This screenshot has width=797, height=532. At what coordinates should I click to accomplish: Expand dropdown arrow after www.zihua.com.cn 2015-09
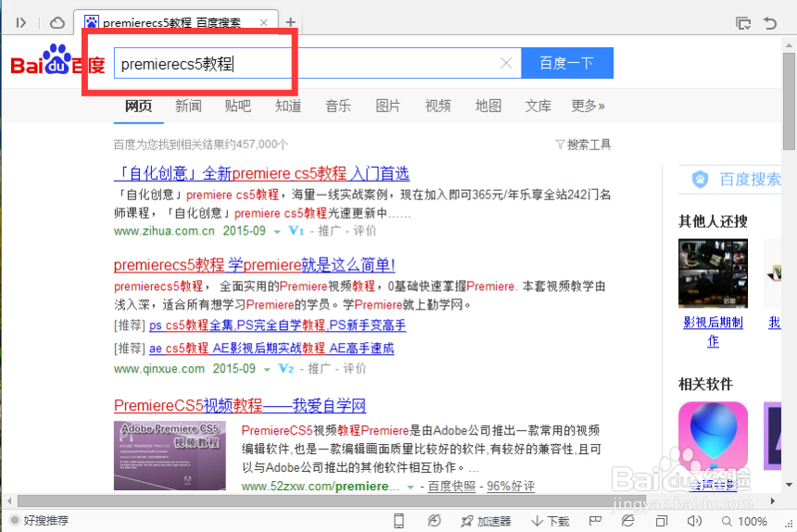[x=277, y=232]
